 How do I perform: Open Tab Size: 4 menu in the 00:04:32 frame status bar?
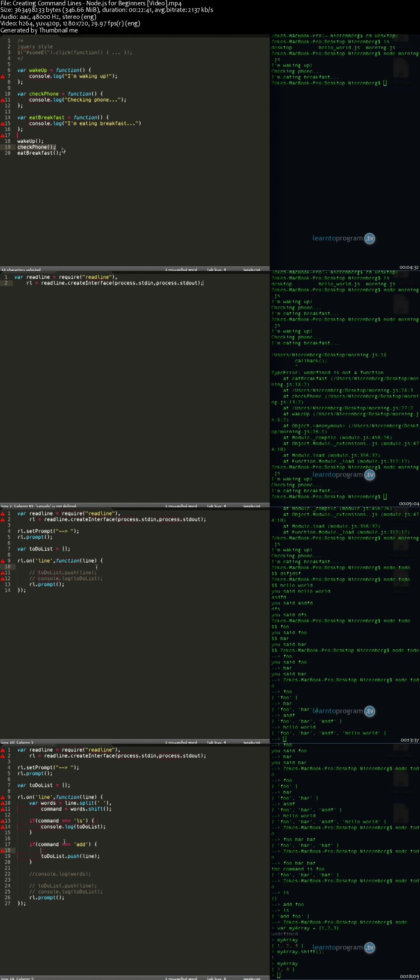pyautogui.click(x=217, y=270)
